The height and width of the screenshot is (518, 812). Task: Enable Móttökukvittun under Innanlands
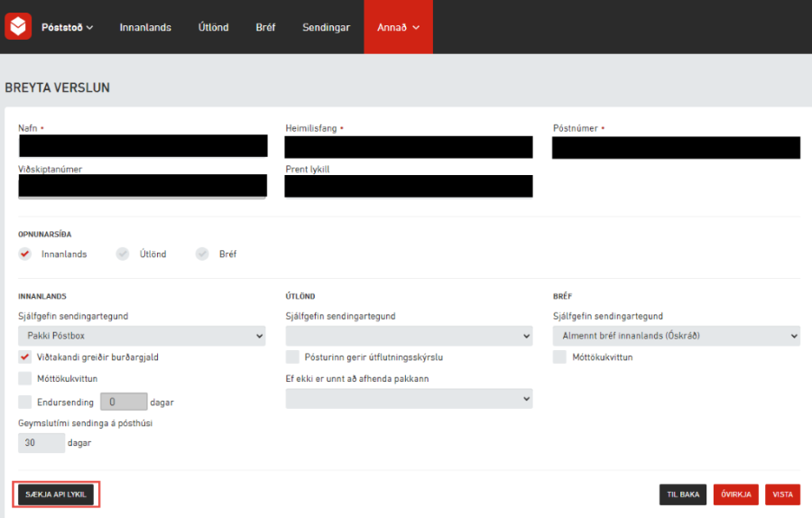[25, 379]
